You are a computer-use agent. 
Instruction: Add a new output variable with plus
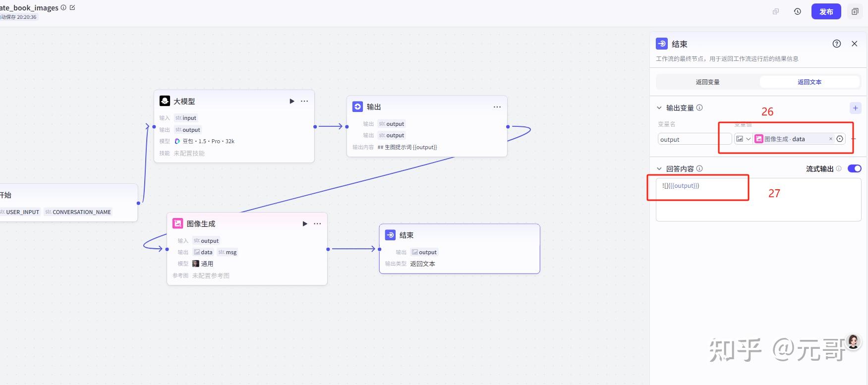click(x=855, y=108)
